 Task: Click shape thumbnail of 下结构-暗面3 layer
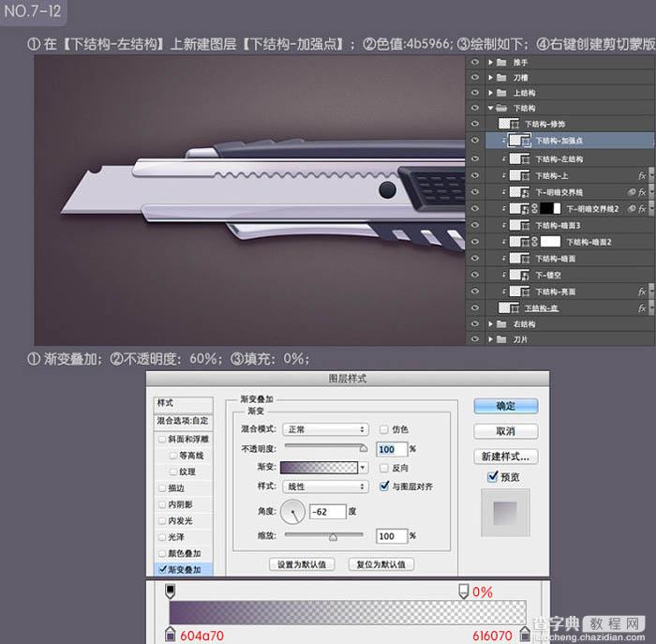pos(519,225)
